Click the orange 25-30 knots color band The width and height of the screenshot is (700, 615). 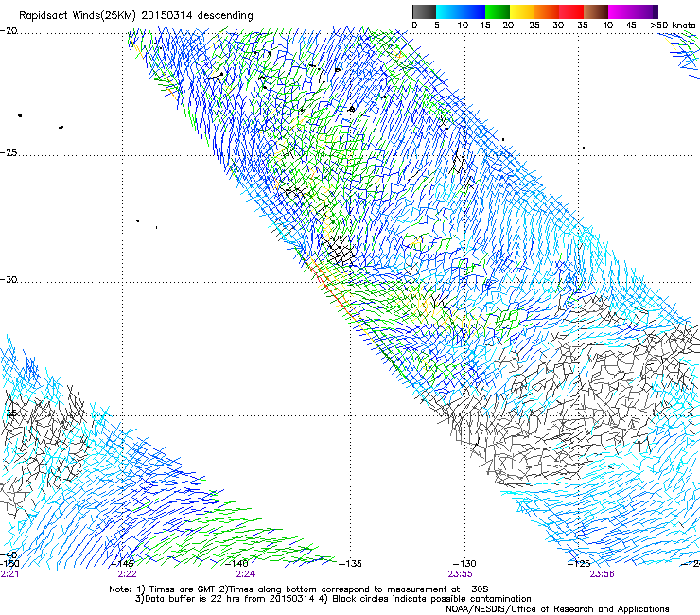pyautogui.click(x=547, y=11)
